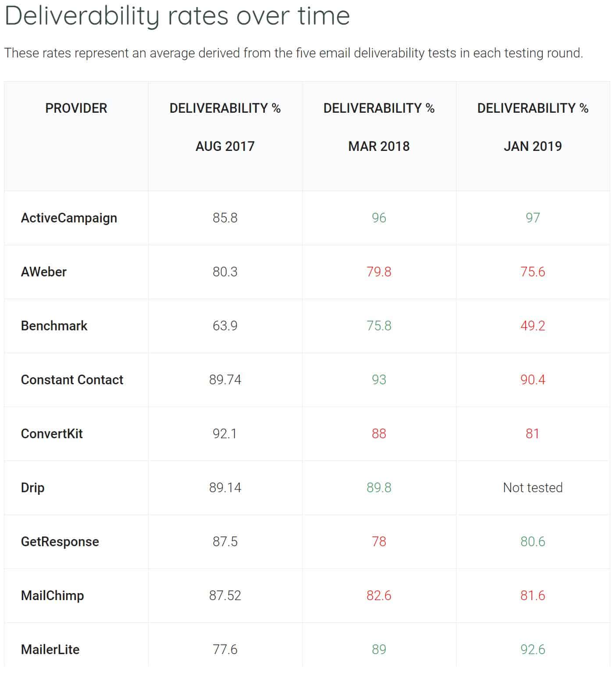Click ConvertKit's 92.1 Aug 2017 value

(x=225, y=434)
